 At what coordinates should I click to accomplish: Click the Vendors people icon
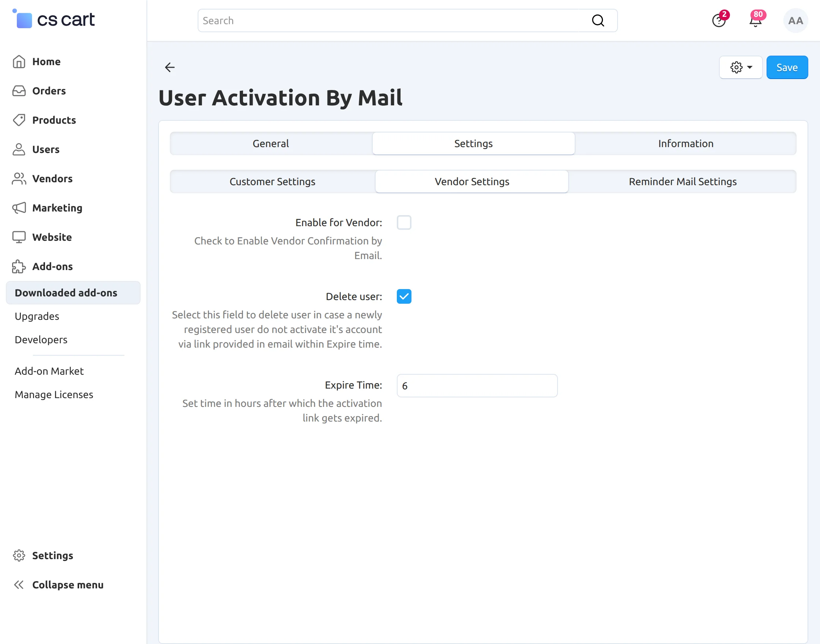point(19,179)
